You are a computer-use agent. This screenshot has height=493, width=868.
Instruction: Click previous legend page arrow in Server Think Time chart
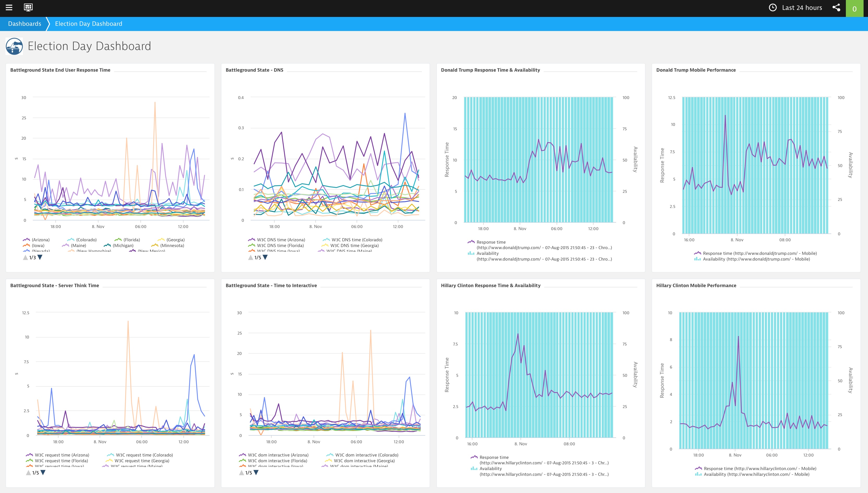point(28,473)
